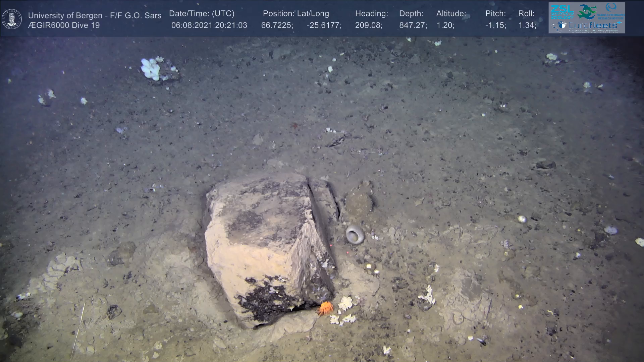
Task: Click the Depth value 847.27
Action: (x=413, y=25)
